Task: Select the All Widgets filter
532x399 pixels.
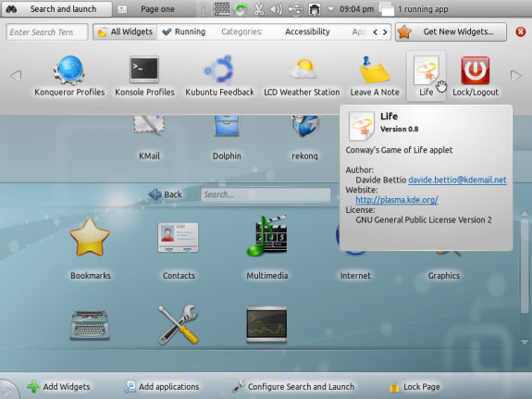Action: click(125, 31)
